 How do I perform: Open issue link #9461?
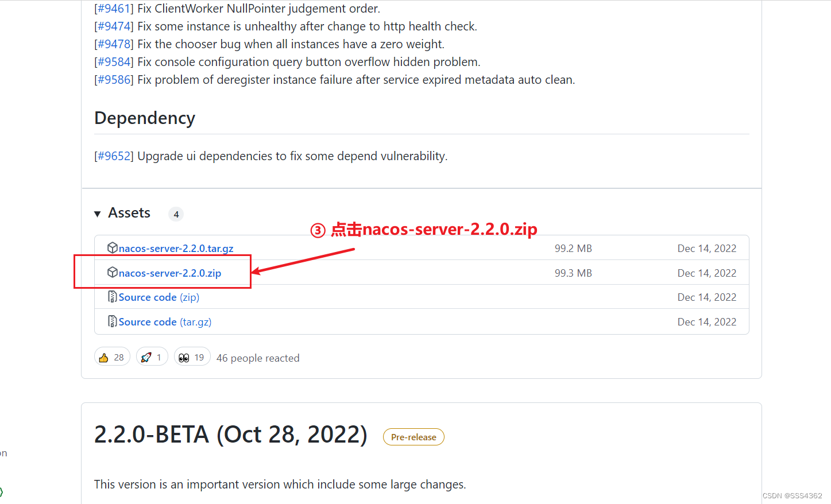click(x=114, y=9)
